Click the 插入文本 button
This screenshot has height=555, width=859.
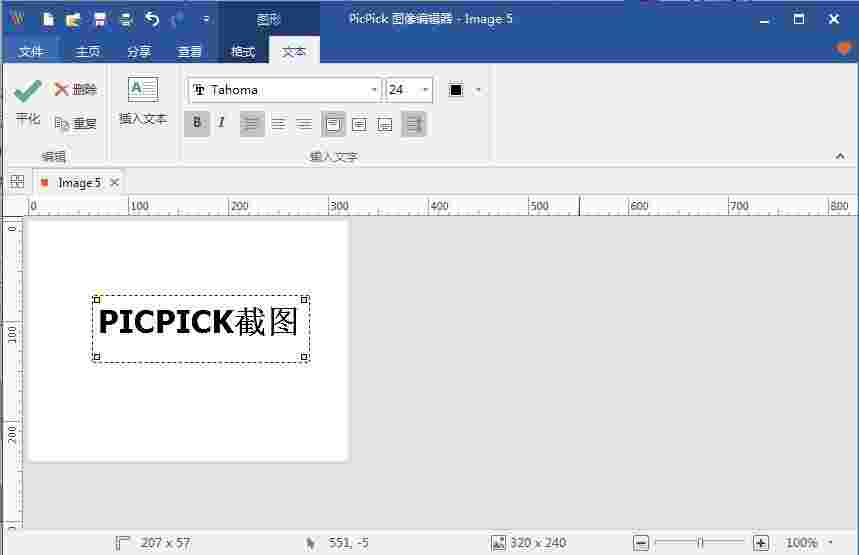point(143,101)
